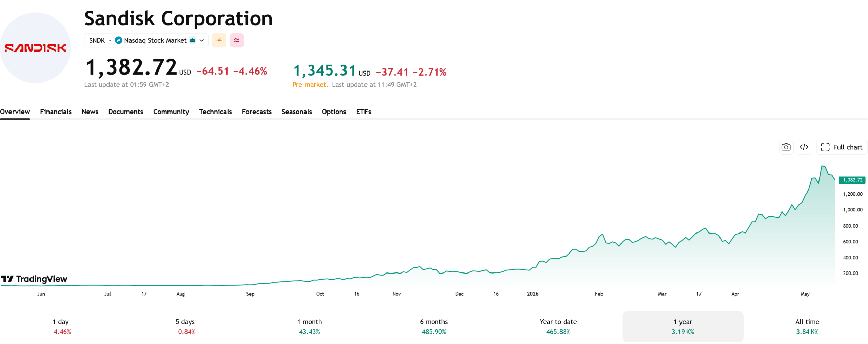Click the 2026 marker on time axis

coord(532,294)
